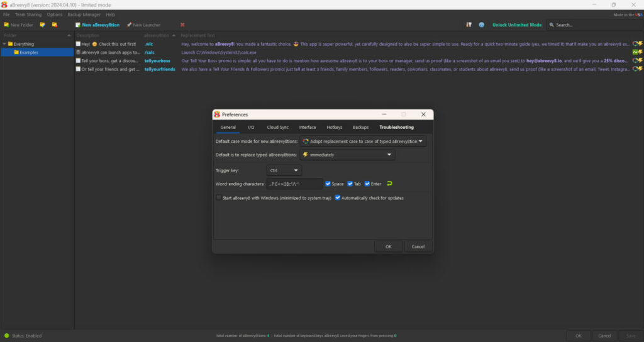Click the Description column header
Screen dimensions: 644x342
88,35
